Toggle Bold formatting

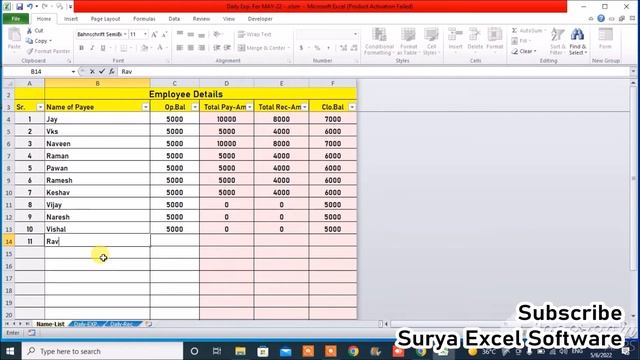click(x=81, y=48)
